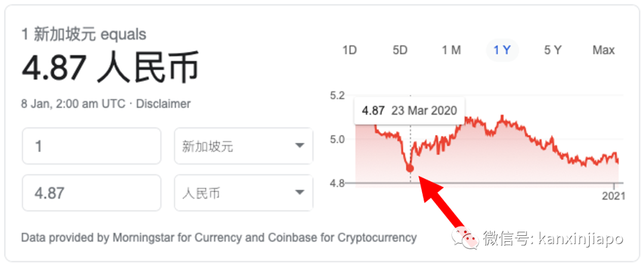Image resolution: width=644 pixels, height=268 pixels.
Task: Expand the 人民币 currency dropdown
Action: [243, 193]
